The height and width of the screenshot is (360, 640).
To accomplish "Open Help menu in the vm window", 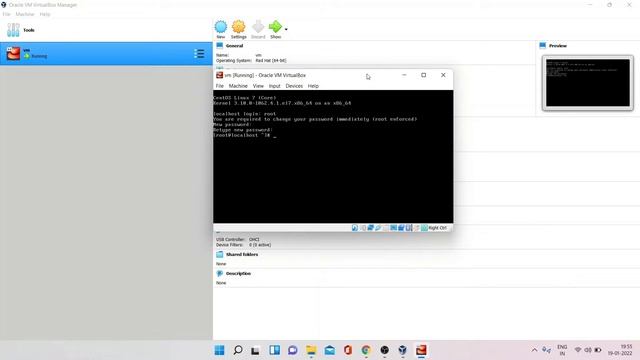I will [x=313, y=86].
